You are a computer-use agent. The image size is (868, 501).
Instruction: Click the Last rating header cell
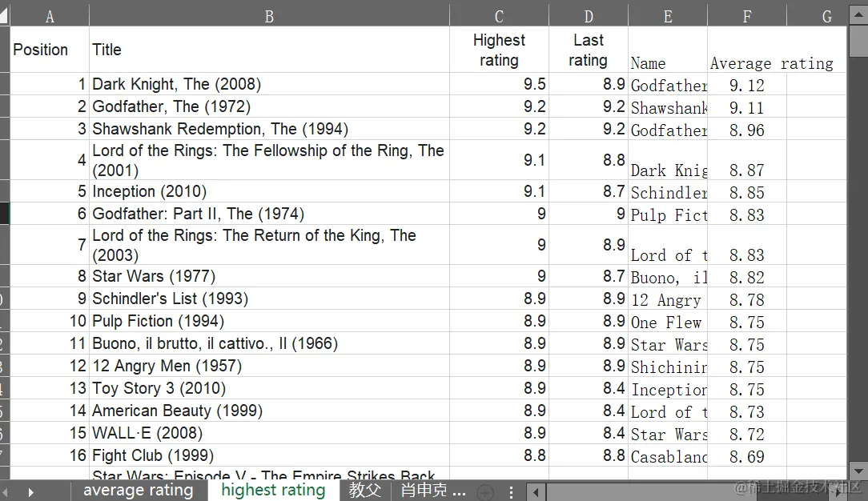click(x=589, y=50)
